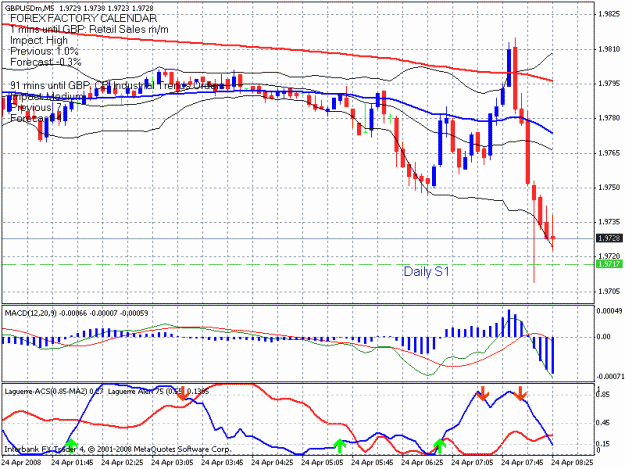The width and height of the screenshot is (625, 469).
Task: Click the orange down arrow near 07:45
Action: (x=520, y=393)
